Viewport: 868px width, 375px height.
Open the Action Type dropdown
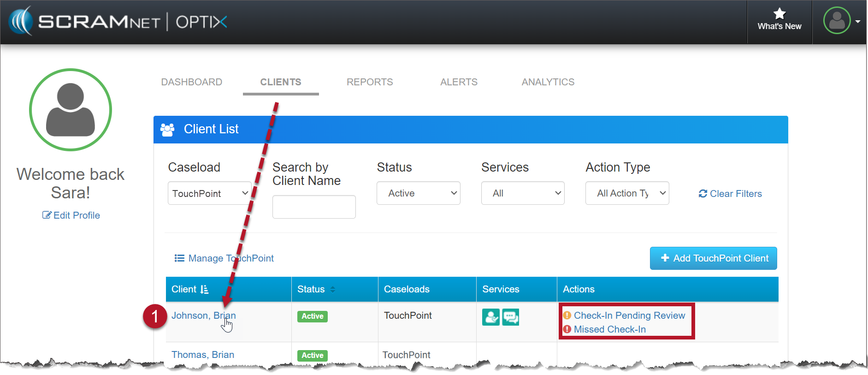[x=627, y=193]
